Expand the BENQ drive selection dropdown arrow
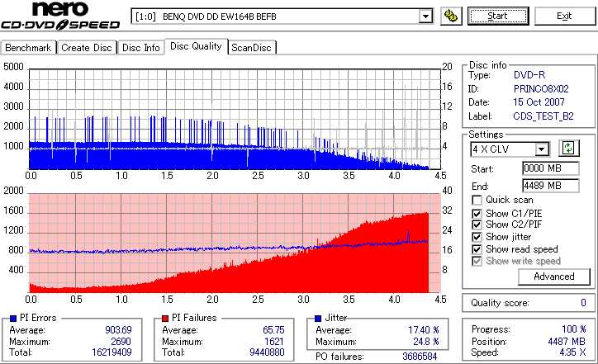Image resolution: width=598 pixels, height=364 pixels. [x=425, y=17]
